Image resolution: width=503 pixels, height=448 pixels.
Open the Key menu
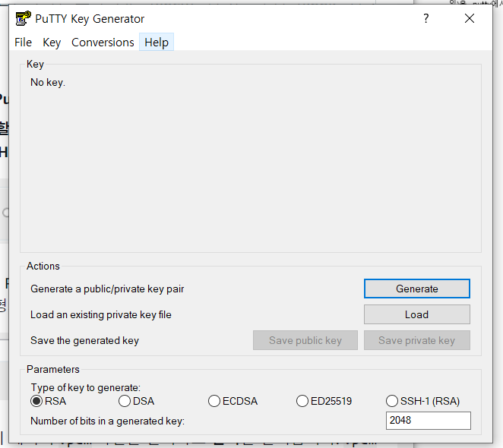click(x=52, y=43)
